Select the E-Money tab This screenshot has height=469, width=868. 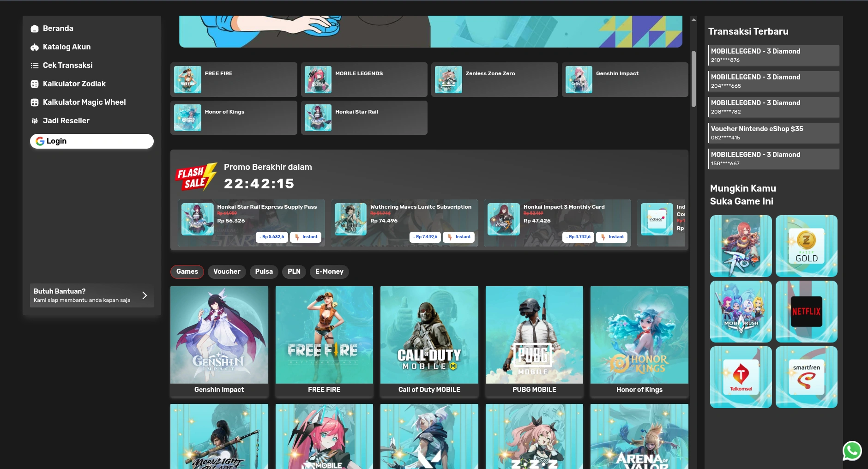(329, 271)
